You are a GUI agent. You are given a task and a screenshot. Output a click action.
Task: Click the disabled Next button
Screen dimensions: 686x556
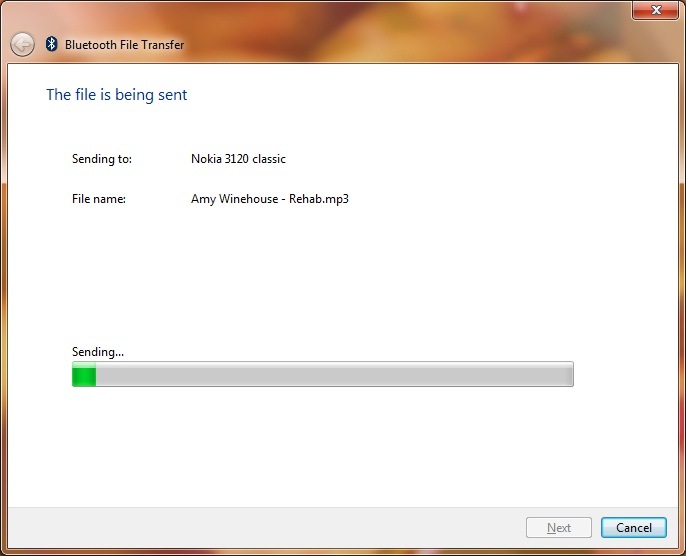pyautogui.click(x=559, y=528)
